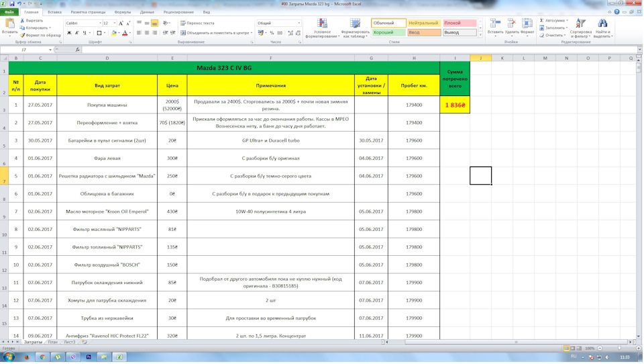The image size is (644, 364).
Task: Click Wrap Text (Перенос текста)
Action: point(197,24)
